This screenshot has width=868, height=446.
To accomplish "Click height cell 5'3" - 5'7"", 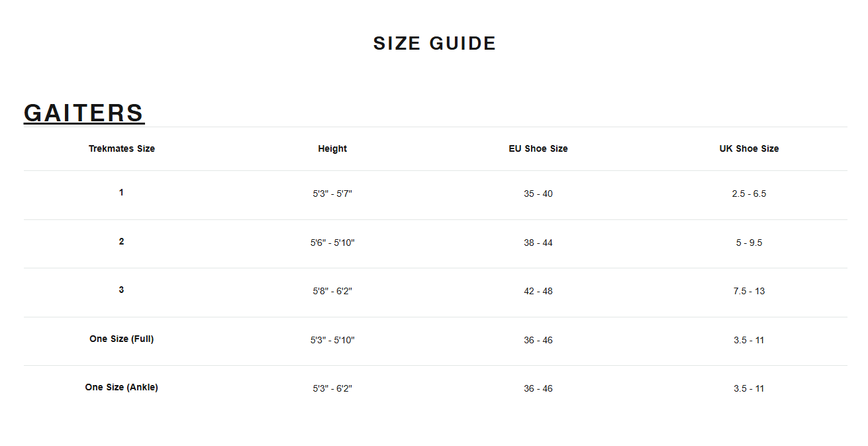I will [332, 194].
